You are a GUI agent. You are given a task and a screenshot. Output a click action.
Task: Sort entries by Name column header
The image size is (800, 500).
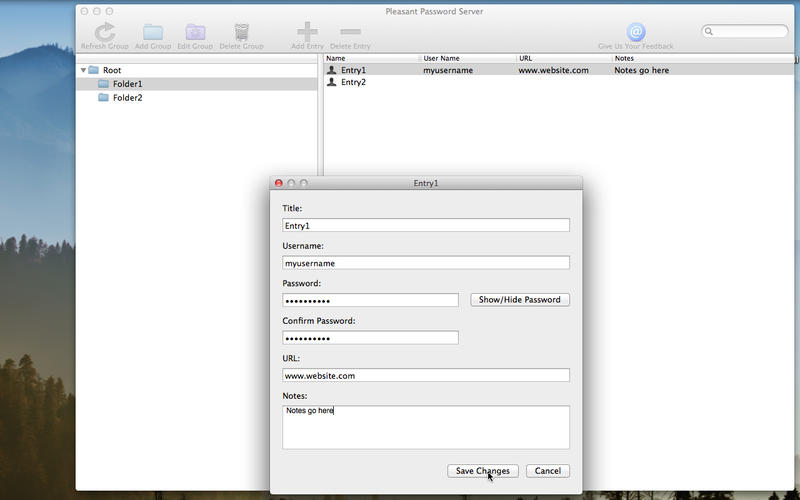tap(370, 59)
